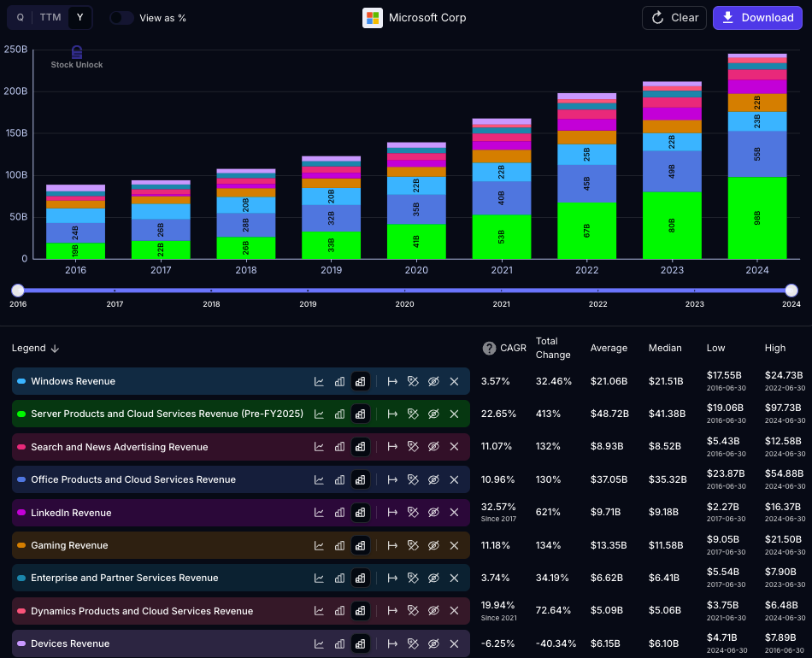
Task: Hide Server Products and Cloud Services series
Action: point(433,414)
